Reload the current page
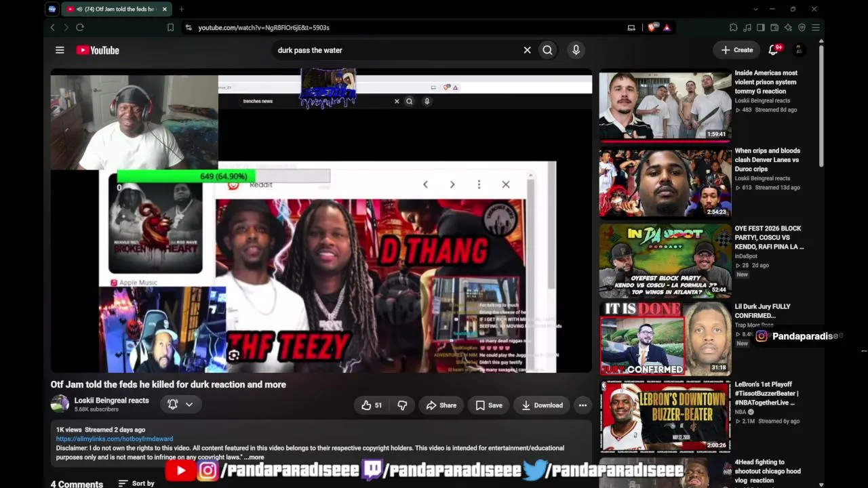Screen dimensions: 868x488 [x=80, y=28]
